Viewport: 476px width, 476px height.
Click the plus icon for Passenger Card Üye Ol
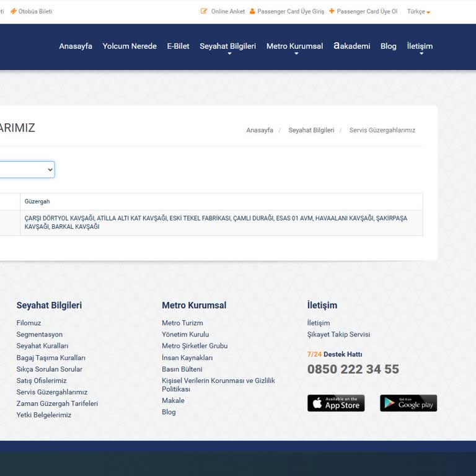332,11
